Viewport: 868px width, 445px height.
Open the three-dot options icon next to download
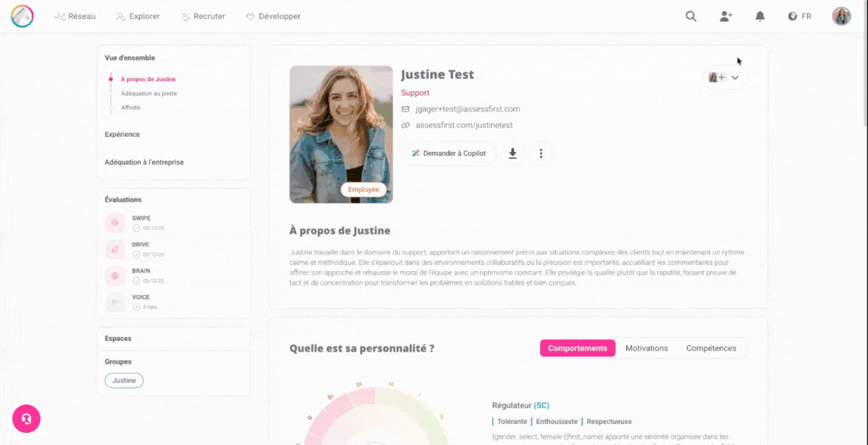(541, 153)
